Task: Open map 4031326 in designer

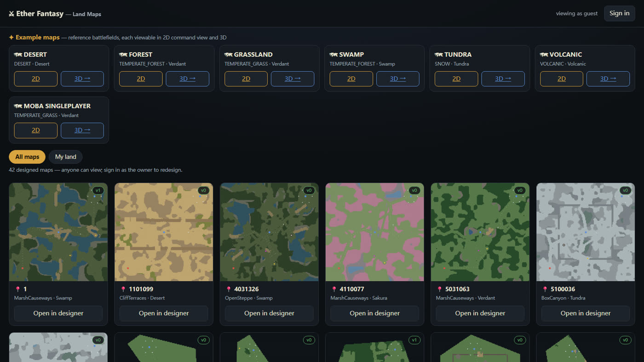Action: pos(269,313)
